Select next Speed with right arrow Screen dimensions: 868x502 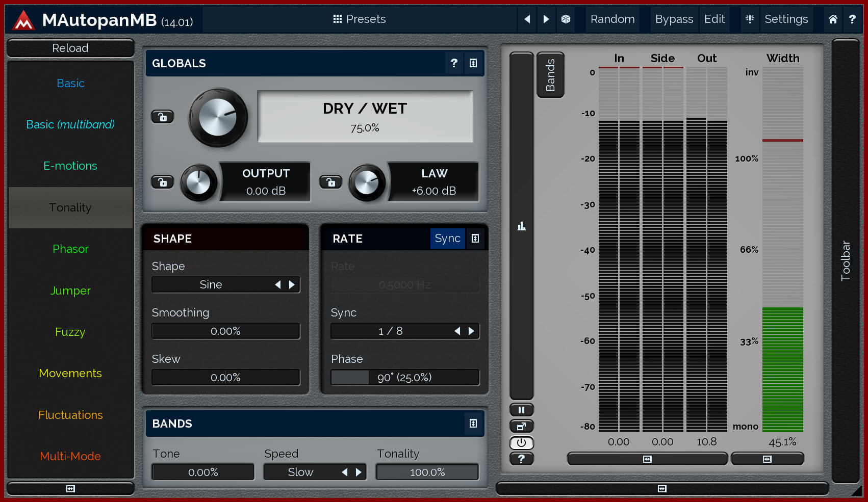pyautogui.click(x=359, y=472)
